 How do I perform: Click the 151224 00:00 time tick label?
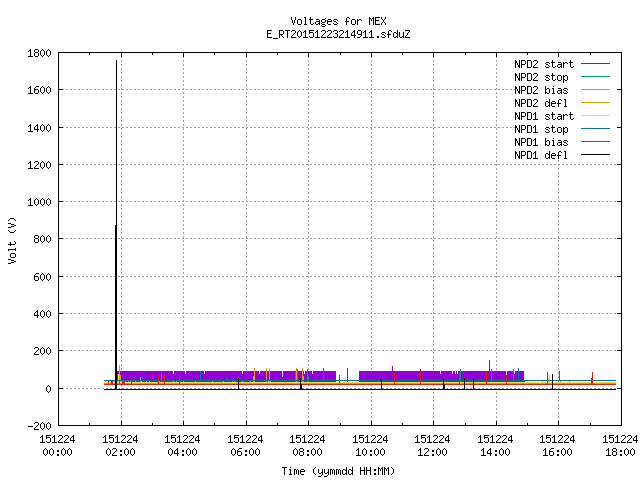coord(58,446)
